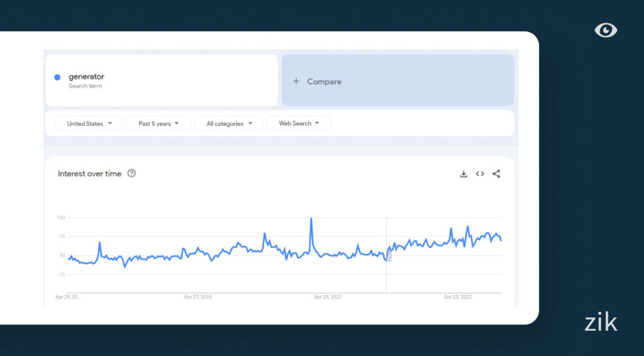The height and width of the screenshot is (356, 644).
Task: Click the zik logo in bottom-right corner
Action: [x=600, y=323]
